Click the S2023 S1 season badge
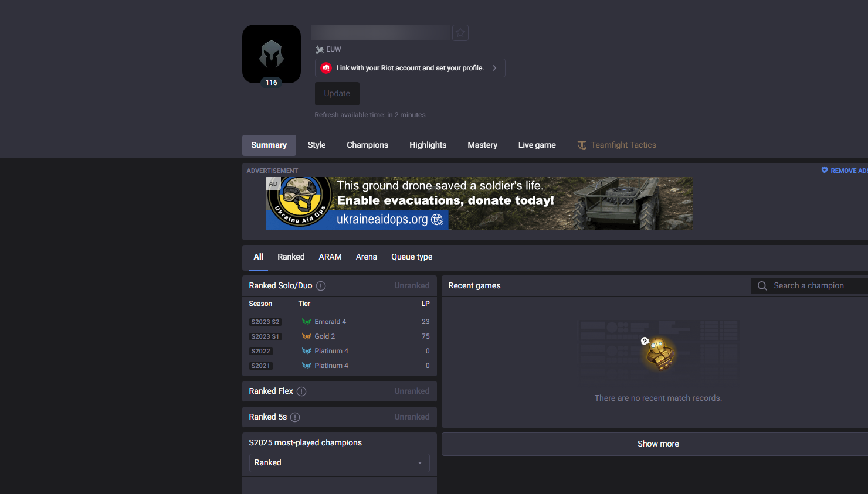Viewport: 868px width, 494px height. [x=265, y=336]
